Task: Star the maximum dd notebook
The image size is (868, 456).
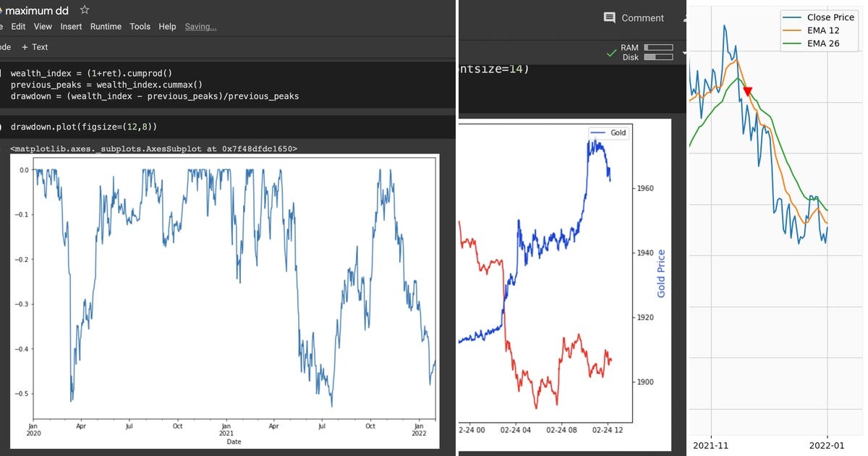Action: pyautogui.click(x=84, y=10)
